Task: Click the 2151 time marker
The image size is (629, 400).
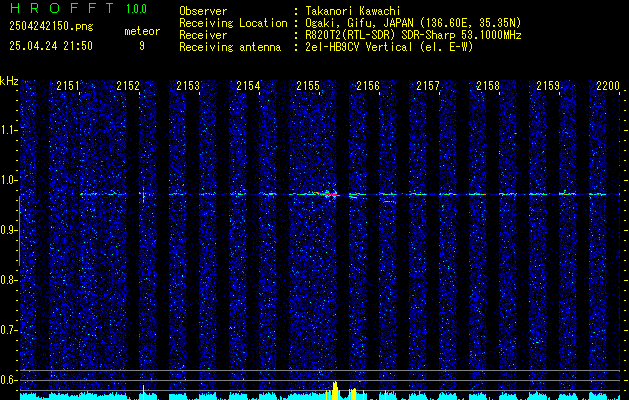Action: [68, 86]
